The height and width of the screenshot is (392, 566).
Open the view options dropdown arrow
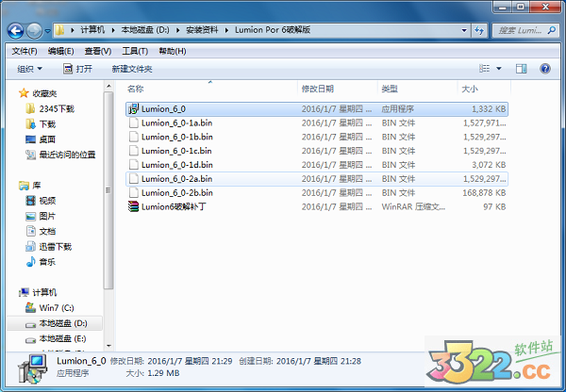point(499,68)
